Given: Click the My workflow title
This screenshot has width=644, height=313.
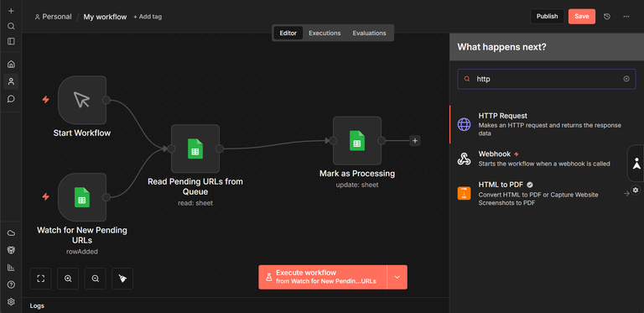Looking at the screenshot, I should tap(105, 17).
